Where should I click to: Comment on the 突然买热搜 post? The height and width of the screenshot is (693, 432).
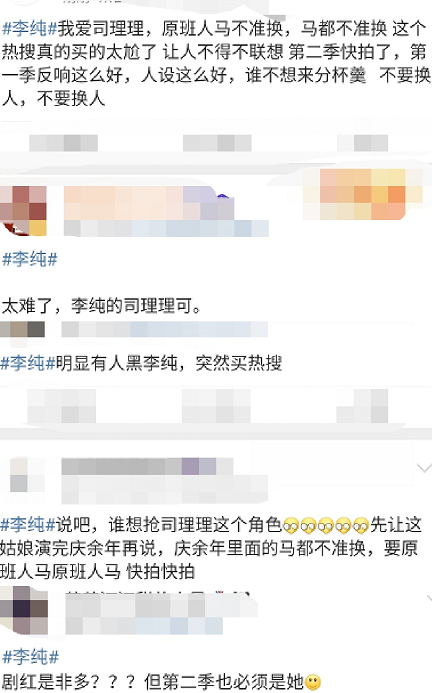click(216, 406)
